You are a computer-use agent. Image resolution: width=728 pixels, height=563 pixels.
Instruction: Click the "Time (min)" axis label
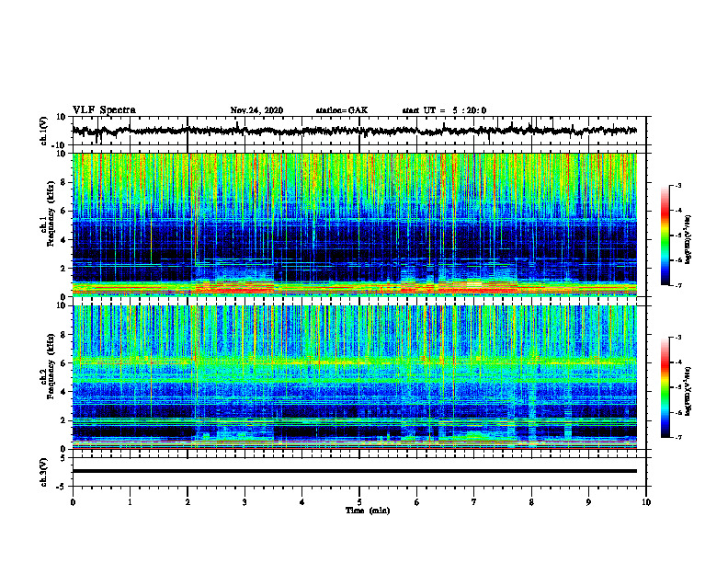[368, 511]
